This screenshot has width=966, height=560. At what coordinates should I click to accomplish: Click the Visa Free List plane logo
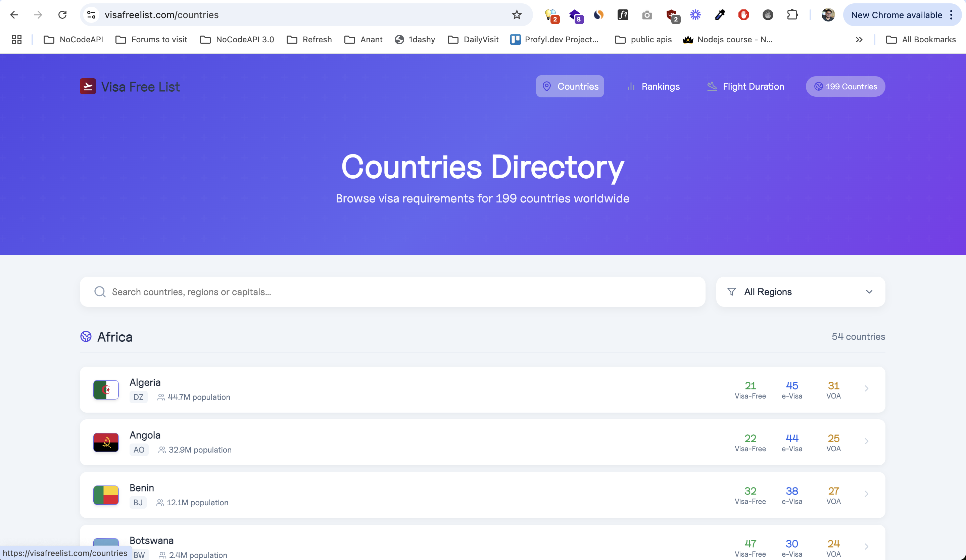[88, 86]
